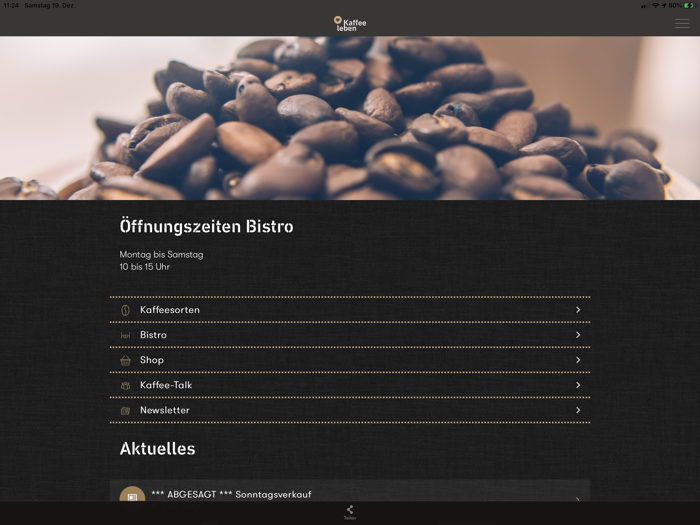
Task: Tap the basket icon beside Shop
Action: coord(125,360)
